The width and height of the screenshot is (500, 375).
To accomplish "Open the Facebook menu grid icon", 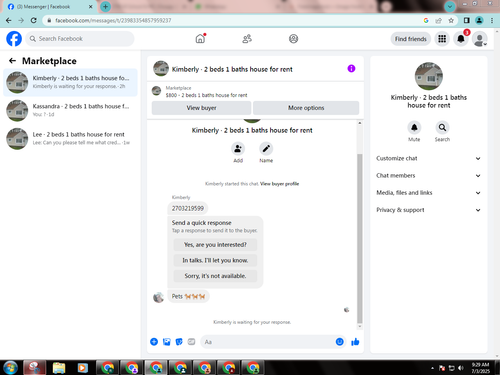I will click(x=442, y=39).
